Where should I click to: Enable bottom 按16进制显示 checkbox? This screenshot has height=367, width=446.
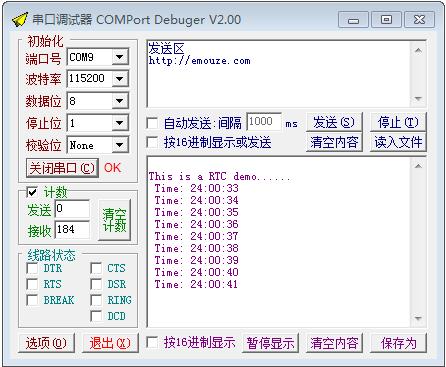(x=152, y=342)
